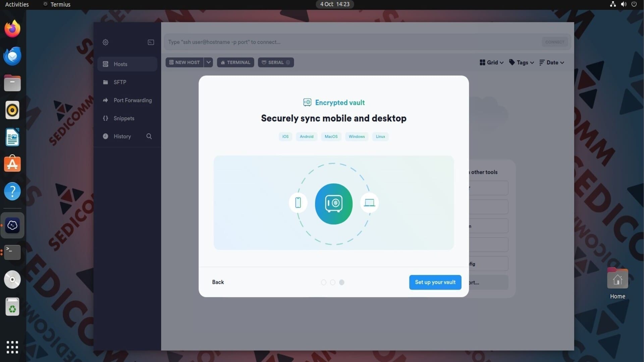
Task: Click the Port Forwarding arrow icon
Action: 105,100
